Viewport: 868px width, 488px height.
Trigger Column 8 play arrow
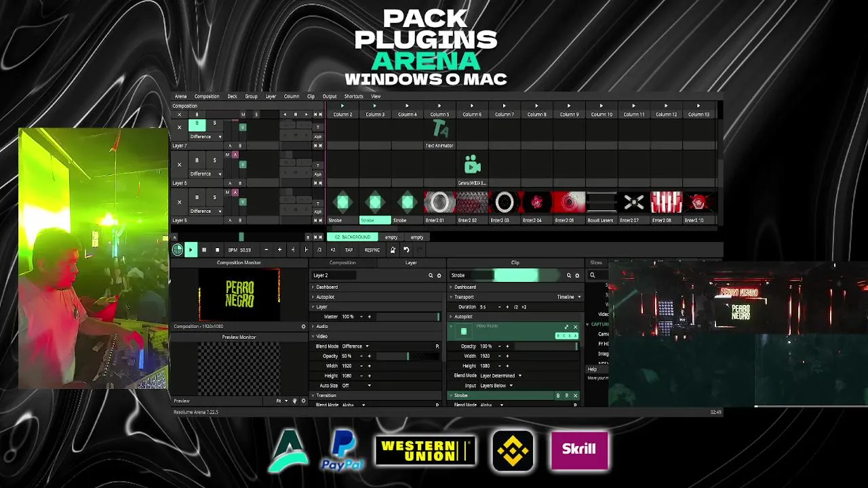(536, 106)
